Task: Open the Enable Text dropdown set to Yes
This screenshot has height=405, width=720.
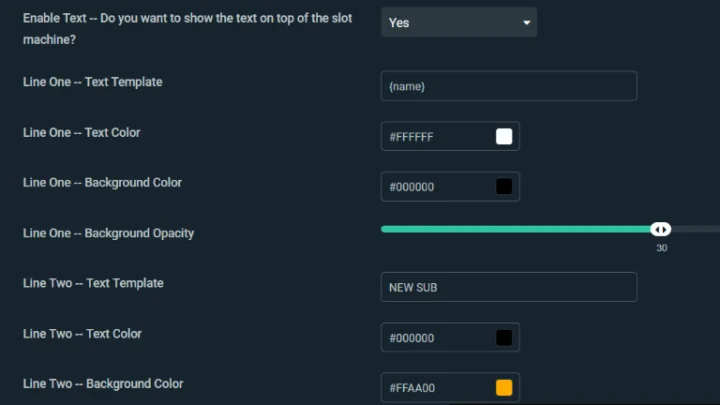Action: (457, 22)
